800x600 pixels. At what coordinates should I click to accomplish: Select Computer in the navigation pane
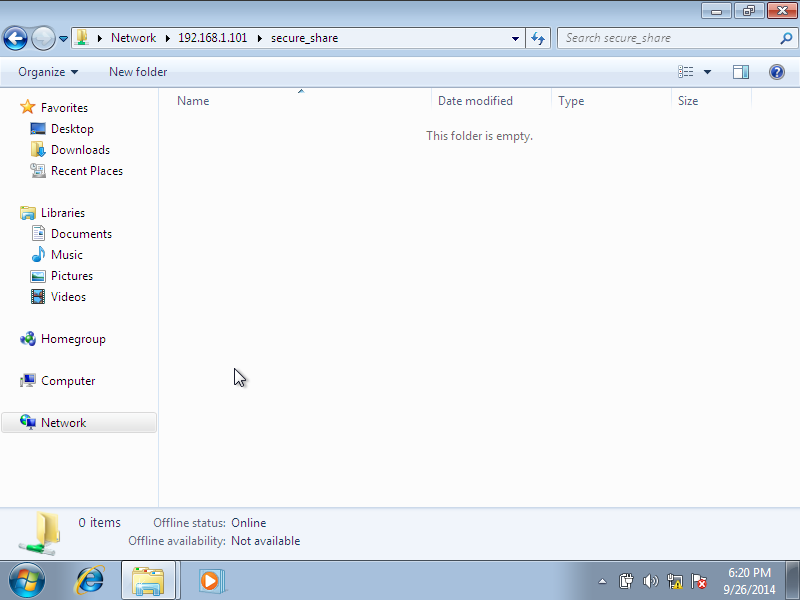pos(68,381)
